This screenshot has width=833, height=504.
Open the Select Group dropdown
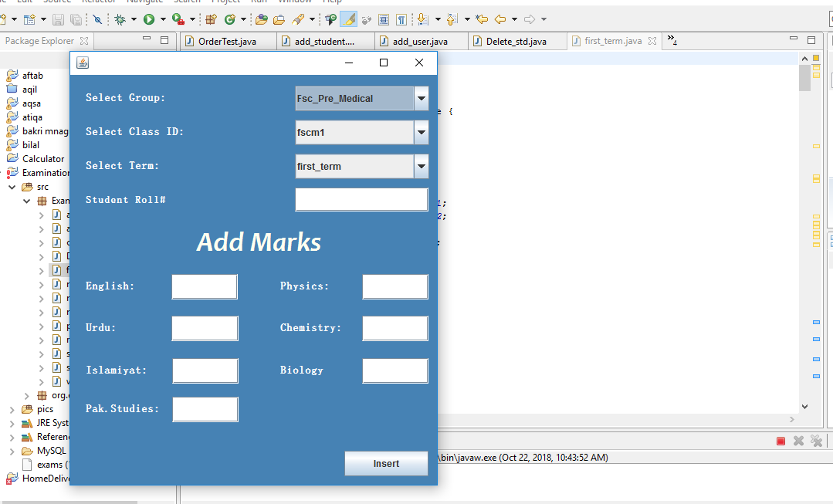(421, 98)
